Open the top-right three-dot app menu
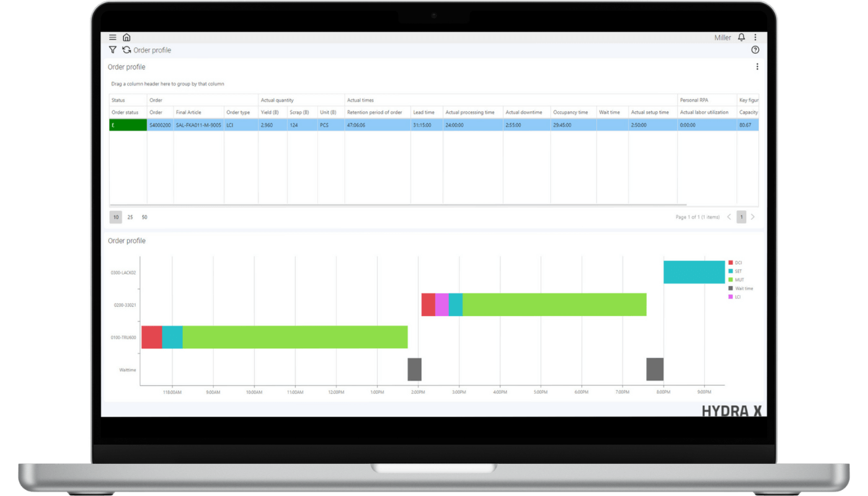 pos(755,38)
